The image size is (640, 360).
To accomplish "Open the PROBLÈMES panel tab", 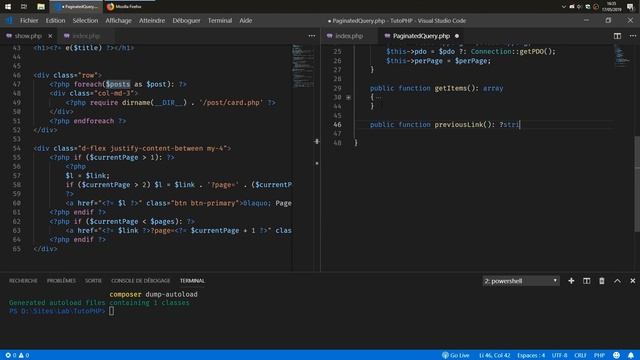I will (61, 281).
